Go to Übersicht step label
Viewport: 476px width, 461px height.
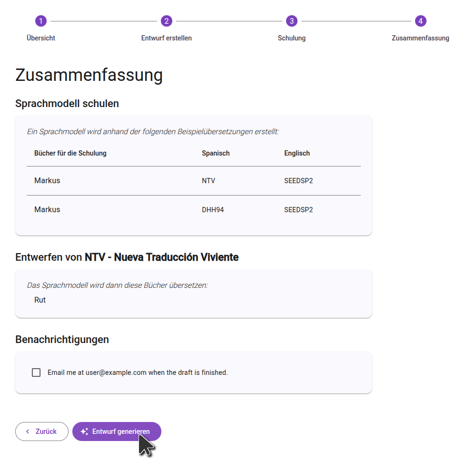tap(41, 38)
